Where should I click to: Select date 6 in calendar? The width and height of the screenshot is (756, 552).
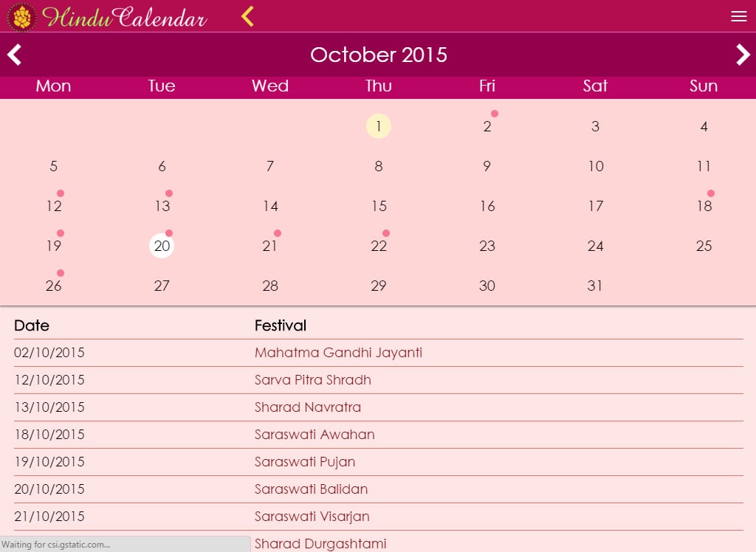tap(162, 166)
